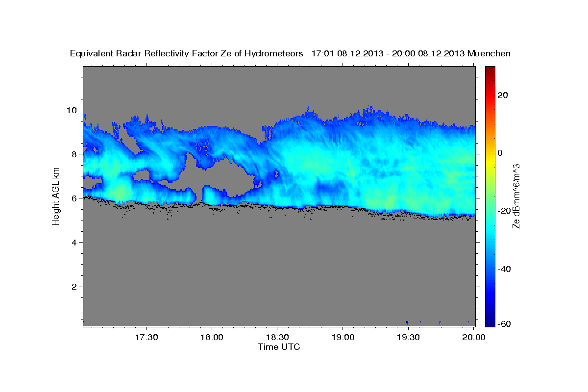The height and width of the screenshot is (392, 588).
Task: Click the dark red top of the colorbar
Action: tap(490, 70)
